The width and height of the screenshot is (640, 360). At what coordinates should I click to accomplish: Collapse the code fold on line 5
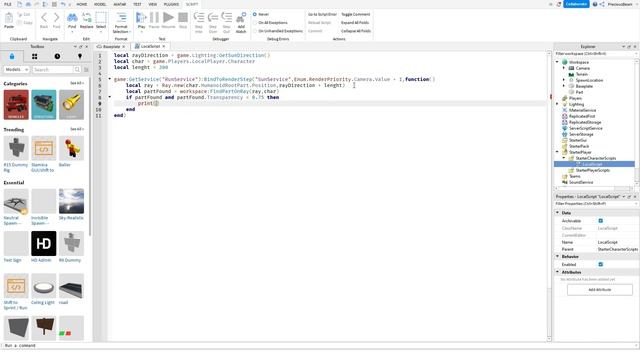(109, 79)
